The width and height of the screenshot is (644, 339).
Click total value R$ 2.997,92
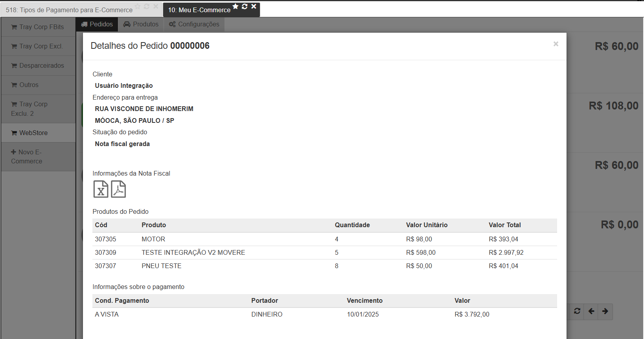506,252
